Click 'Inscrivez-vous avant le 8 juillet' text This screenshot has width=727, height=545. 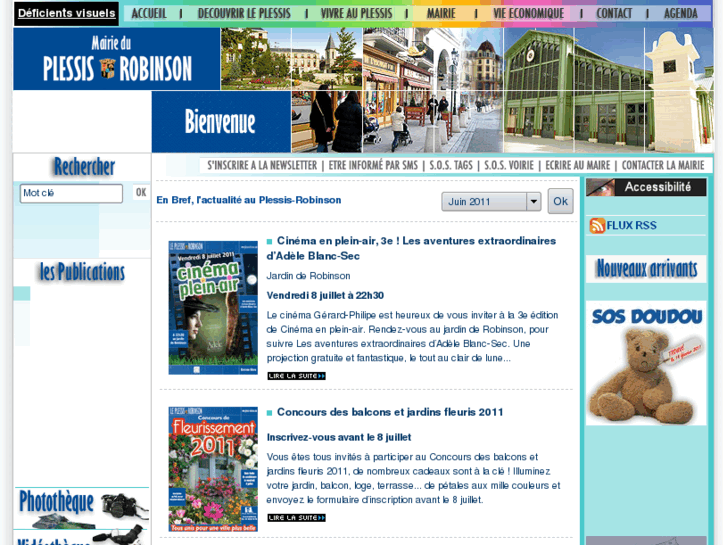(x=339, y=437)
